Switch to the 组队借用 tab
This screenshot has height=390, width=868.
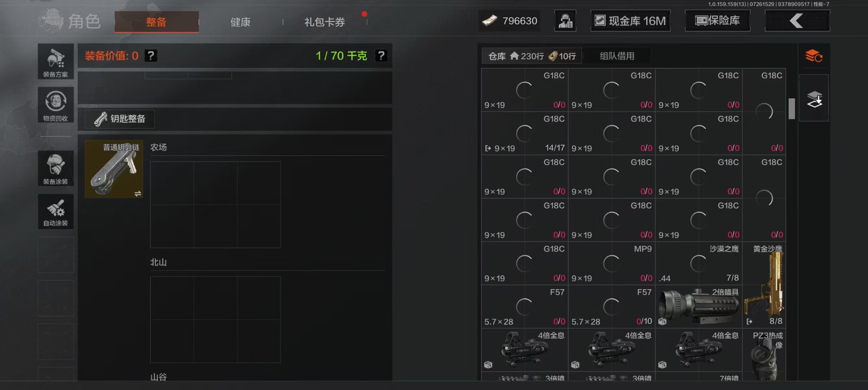pyautogui.click(x=617, y=56)
